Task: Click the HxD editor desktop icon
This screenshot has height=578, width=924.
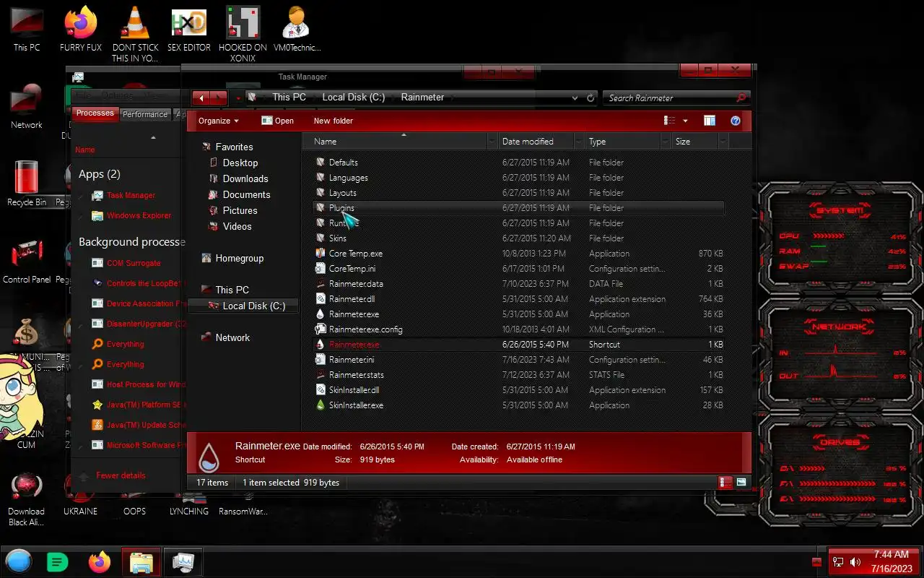Action: click(188, 23)
